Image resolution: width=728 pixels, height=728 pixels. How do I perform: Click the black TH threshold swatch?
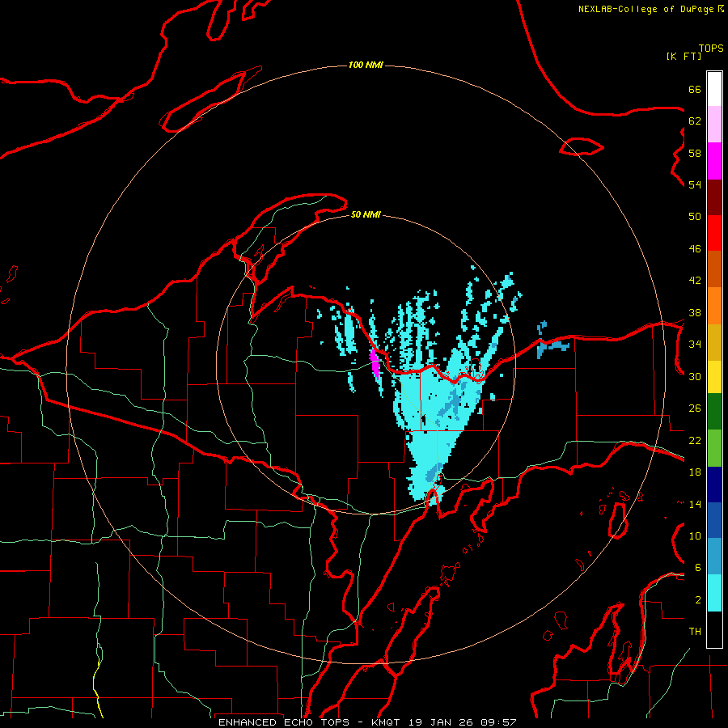coord(714,629)
